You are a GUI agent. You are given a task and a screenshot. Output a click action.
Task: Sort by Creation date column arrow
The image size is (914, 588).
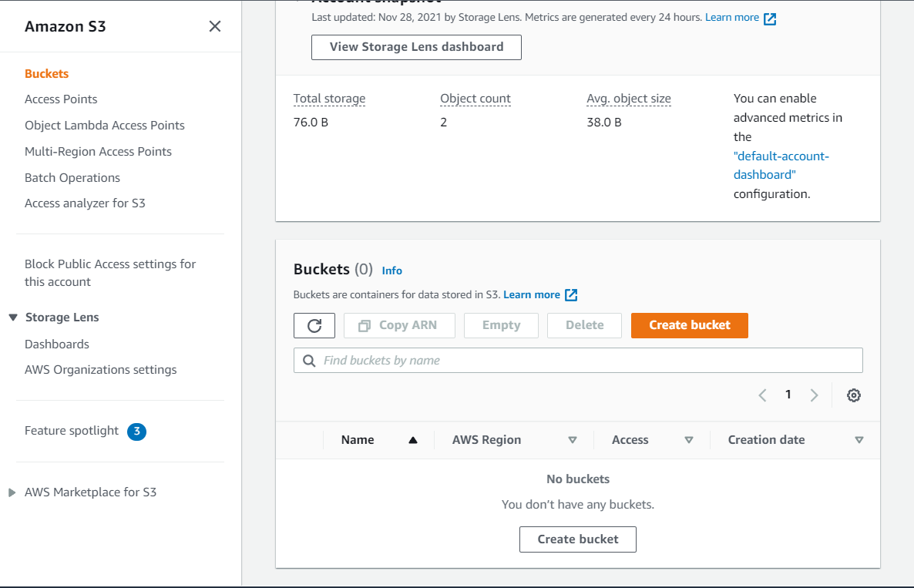click(x=859, y=440)
